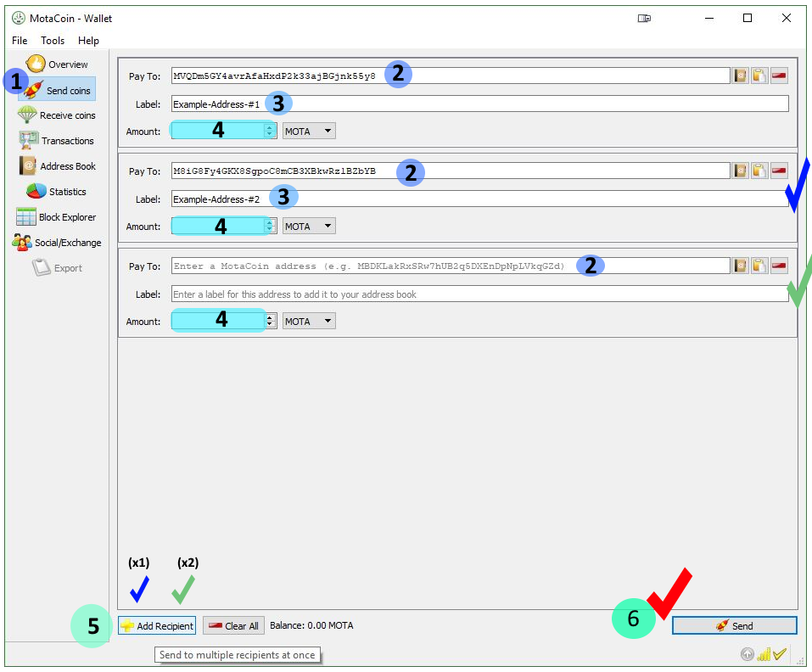
Task: Open MOTA unit dropdown for second recipient
Action: point(309,227)
